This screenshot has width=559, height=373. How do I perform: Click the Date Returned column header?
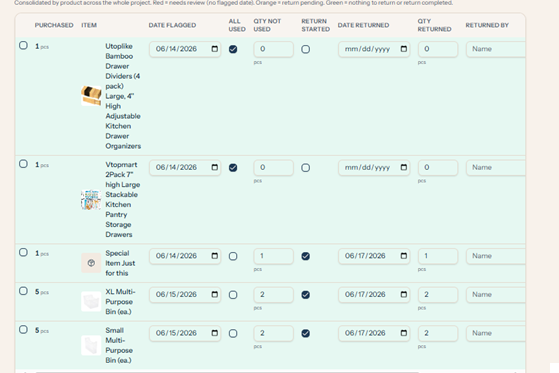[363, 25]
